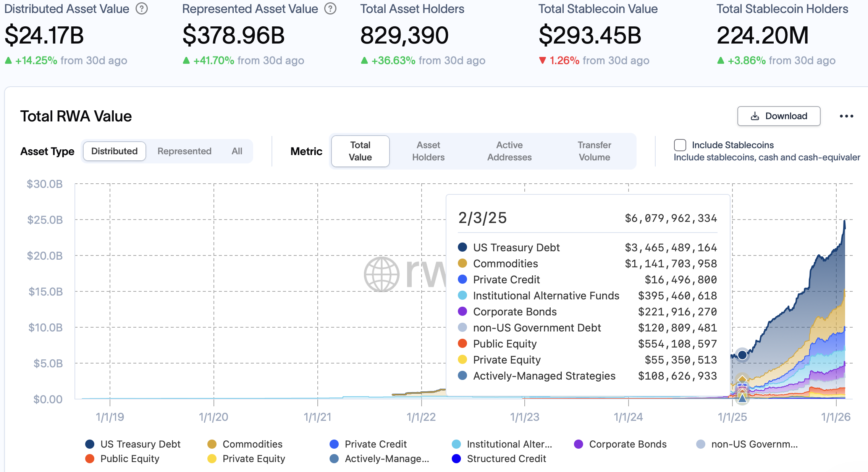Click the Structured Credit legend dot
The width and height of the screenshot is (868, 472).
pyautogui.click(x=456, y=459)
